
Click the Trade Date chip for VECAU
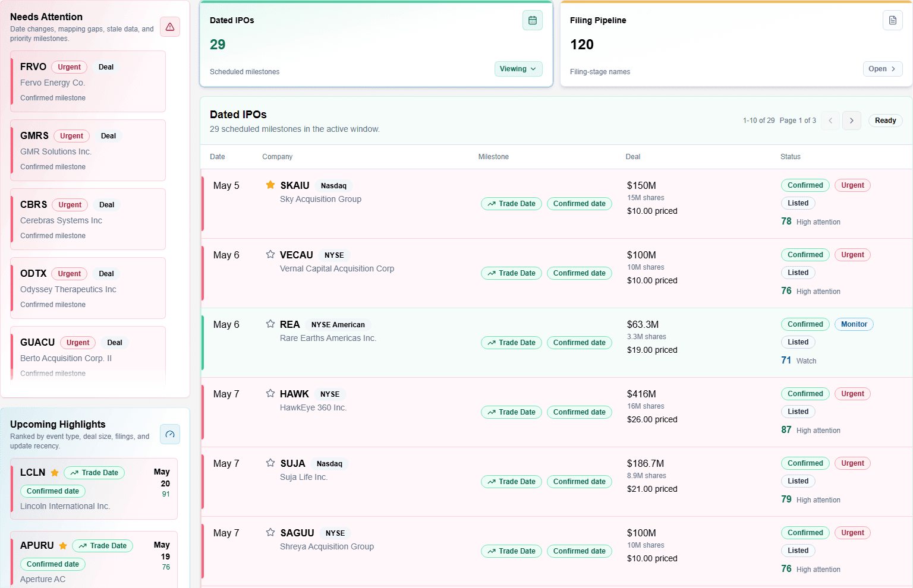[x=511, y=273]
